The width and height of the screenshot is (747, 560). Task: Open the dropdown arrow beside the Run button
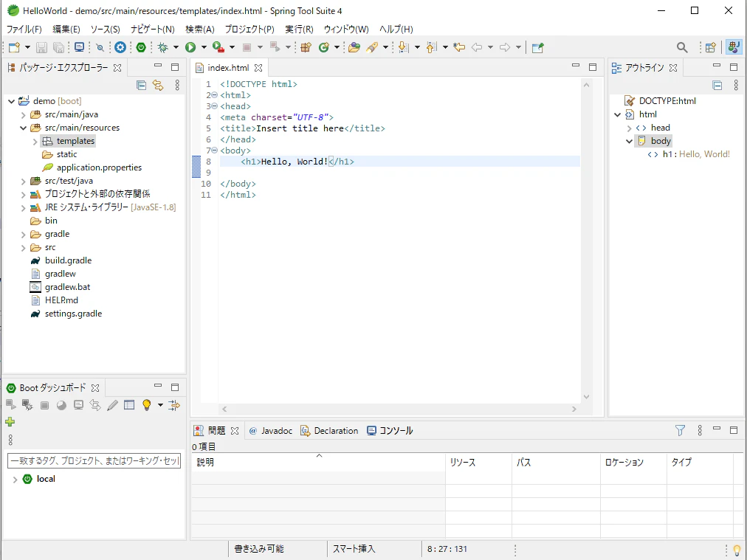[204, 47]
